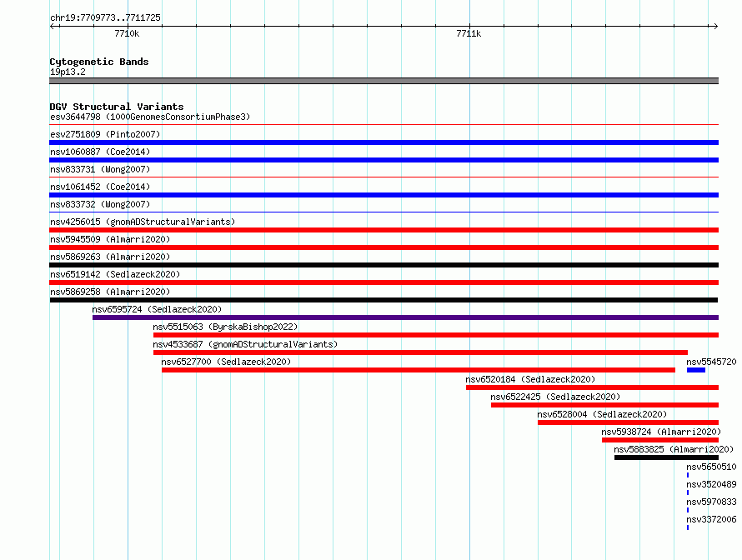
Task: Open variant nsv6522425 (Sedlazeck2020) label
Action: (555, 397)
